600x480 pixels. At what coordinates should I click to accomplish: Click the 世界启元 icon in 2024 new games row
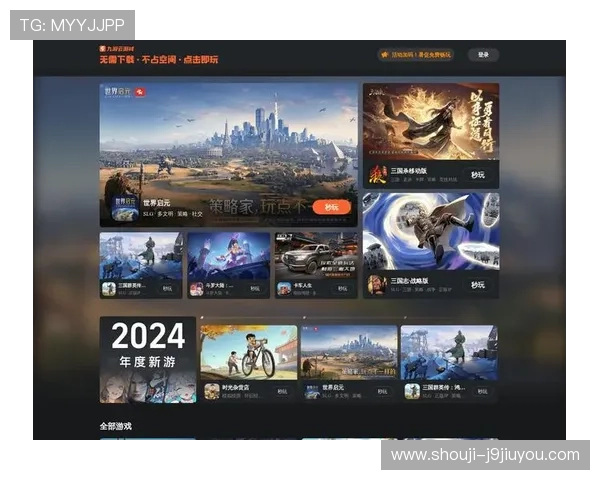coord(312,391)
